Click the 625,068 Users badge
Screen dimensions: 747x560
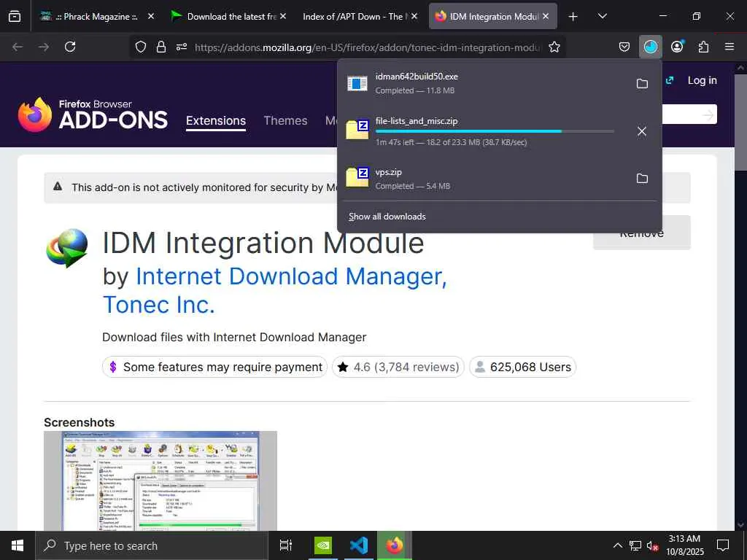(522, 367)
